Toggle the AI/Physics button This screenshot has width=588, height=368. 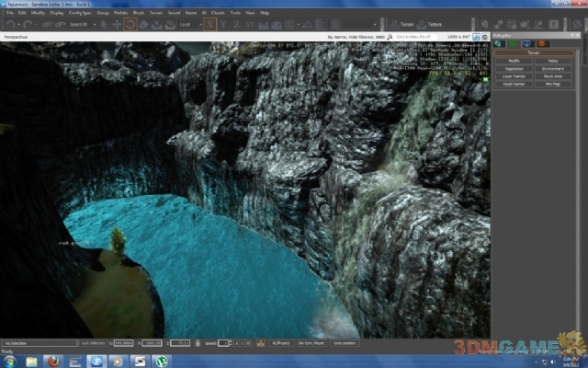pos(281,343)
